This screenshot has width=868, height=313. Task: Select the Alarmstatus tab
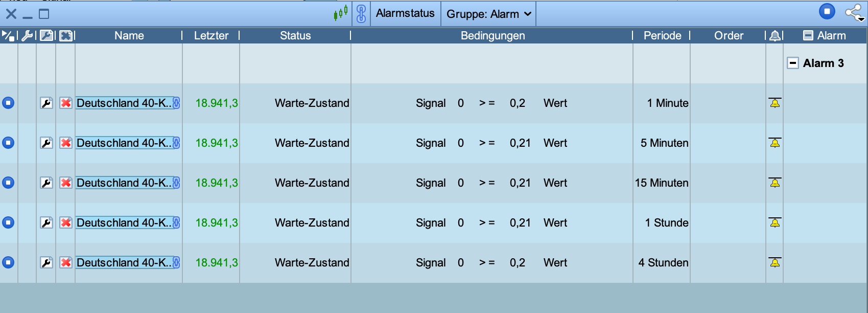pyautogui.click(x=405, y=13)
